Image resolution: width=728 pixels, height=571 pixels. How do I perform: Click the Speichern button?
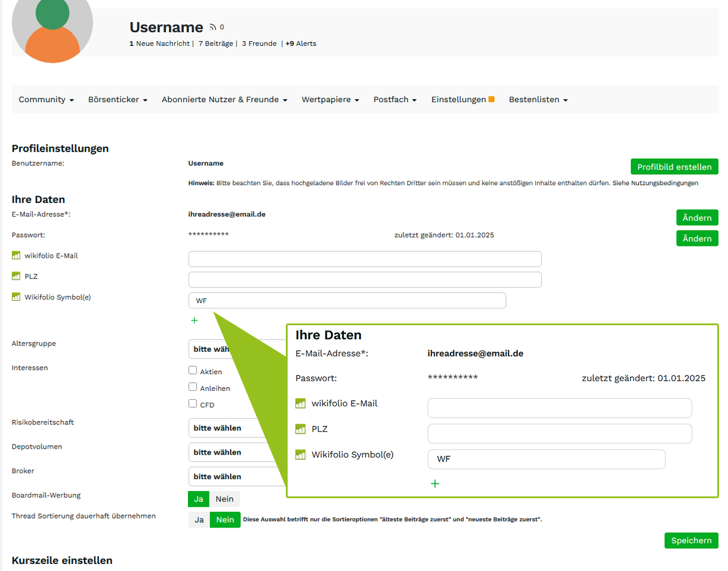691,541
